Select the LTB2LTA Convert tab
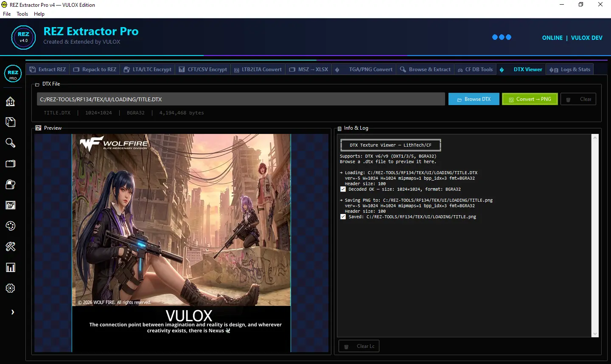The width and height of the screenshot is (611, 364). click(258, 69)
